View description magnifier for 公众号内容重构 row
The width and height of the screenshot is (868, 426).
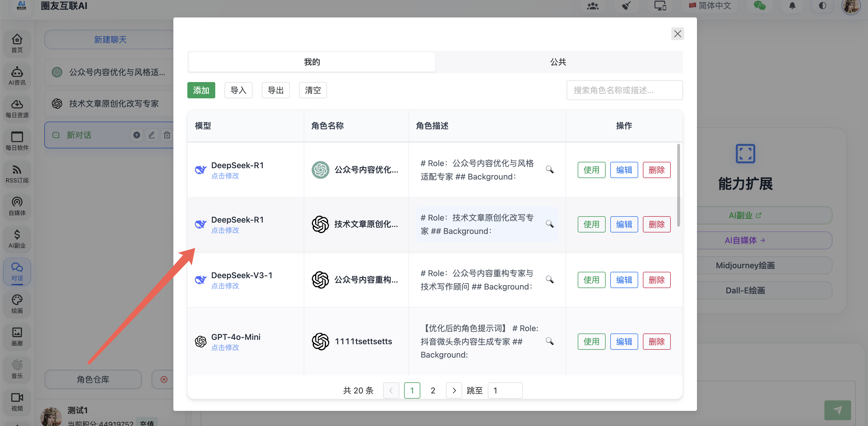[549, 280]
